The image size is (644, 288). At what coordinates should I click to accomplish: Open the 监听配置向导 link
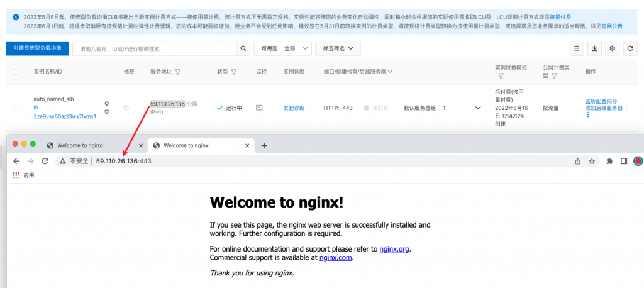[x=601, y=101]
